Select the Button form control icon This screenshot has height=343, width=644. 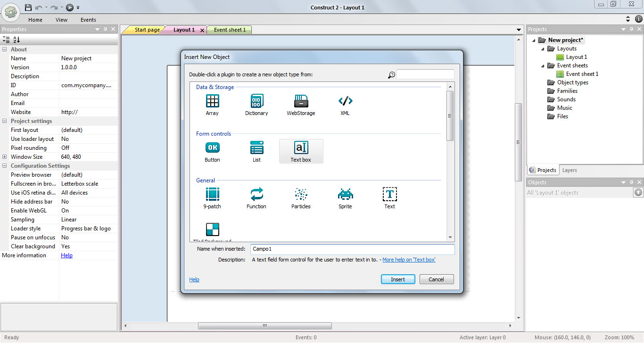(212, 147)
